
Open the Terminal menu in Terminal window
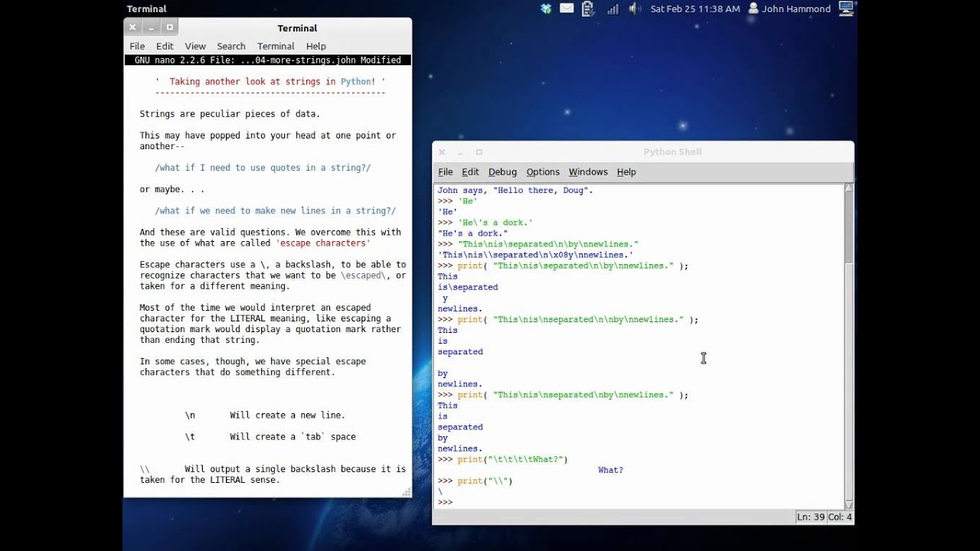(x=276, y=46)
